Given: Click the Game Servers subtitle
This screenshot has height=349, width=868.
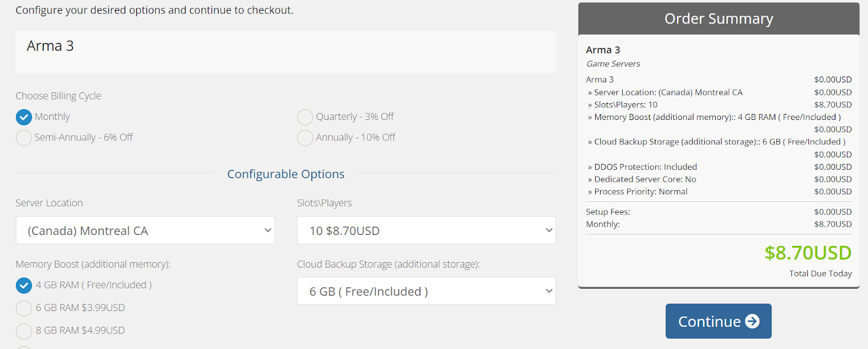Looking at the screenshot, I should click(613, 64).
